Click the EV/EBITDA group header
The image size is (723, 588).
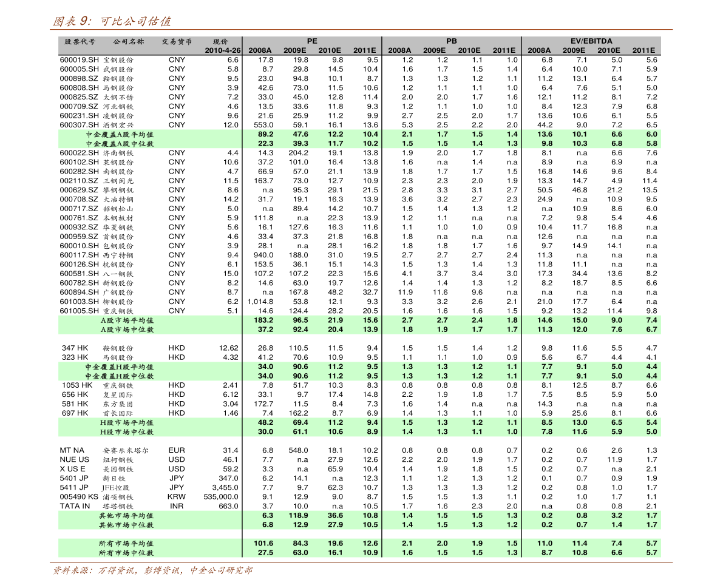[591, 41]
